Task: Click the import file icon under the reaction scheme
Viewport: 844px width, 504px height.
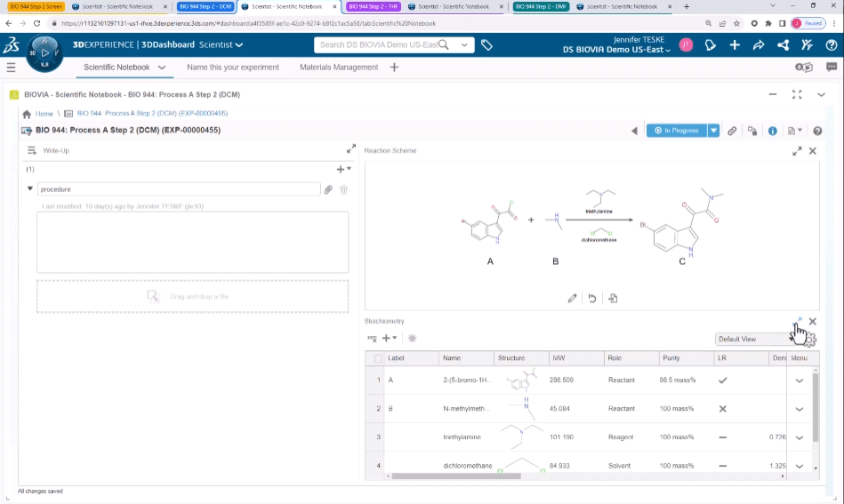Action: (x=613, y=298)
